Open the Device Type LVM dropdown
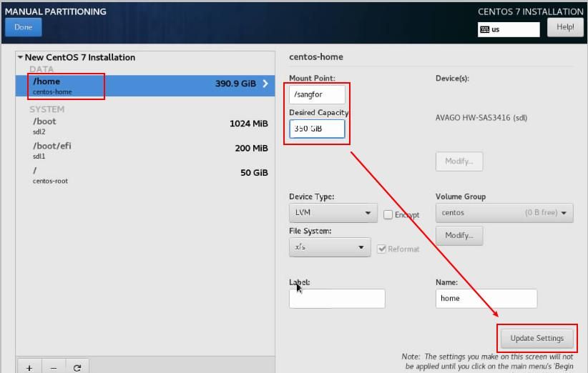This screenshot has width=588, height=373. tap(333, 213)
